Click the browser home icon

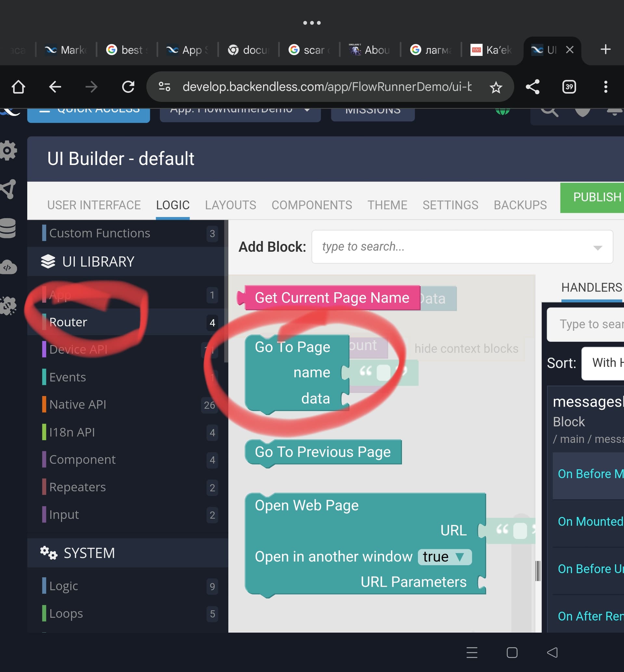[x=18, y=87]
